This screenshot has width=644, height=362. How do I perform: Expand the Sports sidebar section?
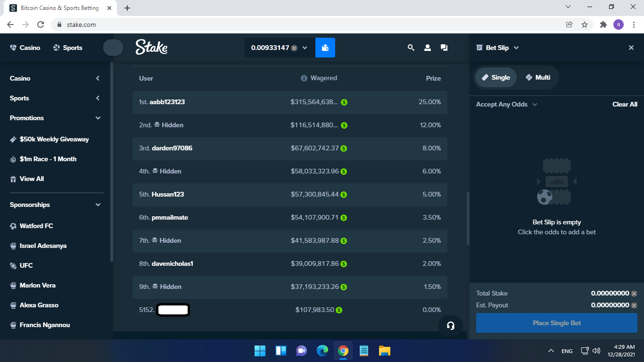[98, 98]
